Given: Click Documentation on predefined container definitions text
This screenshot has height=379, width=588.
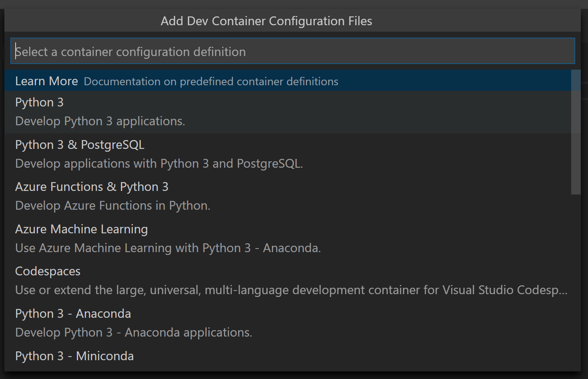Looking at the screenshot, I should [x=211, y=81].
